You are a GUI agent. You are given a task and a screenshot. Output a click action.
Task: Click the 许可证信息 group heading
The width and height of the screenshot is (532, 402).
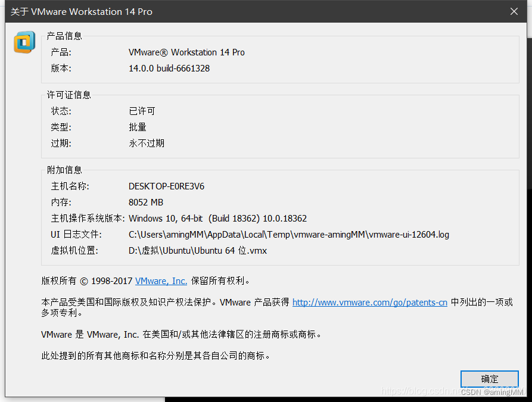click(69, 95)
